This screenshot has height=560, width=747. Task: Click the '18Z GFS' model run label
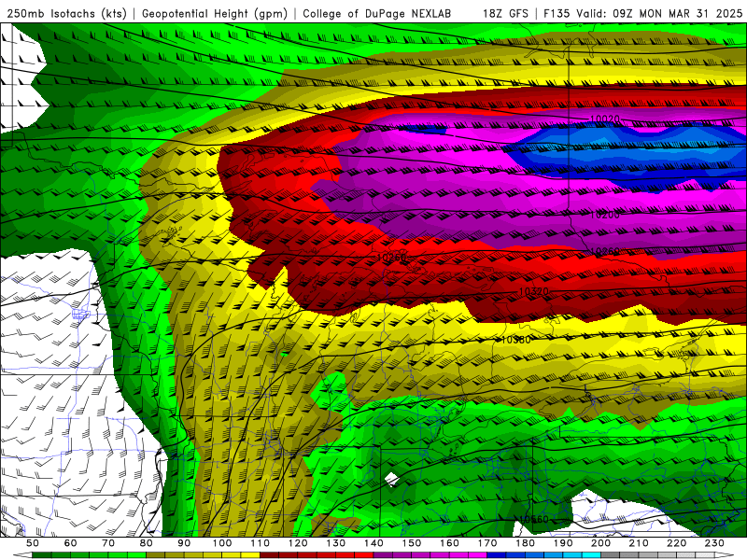pyautogui.click(x=505, y=14)
